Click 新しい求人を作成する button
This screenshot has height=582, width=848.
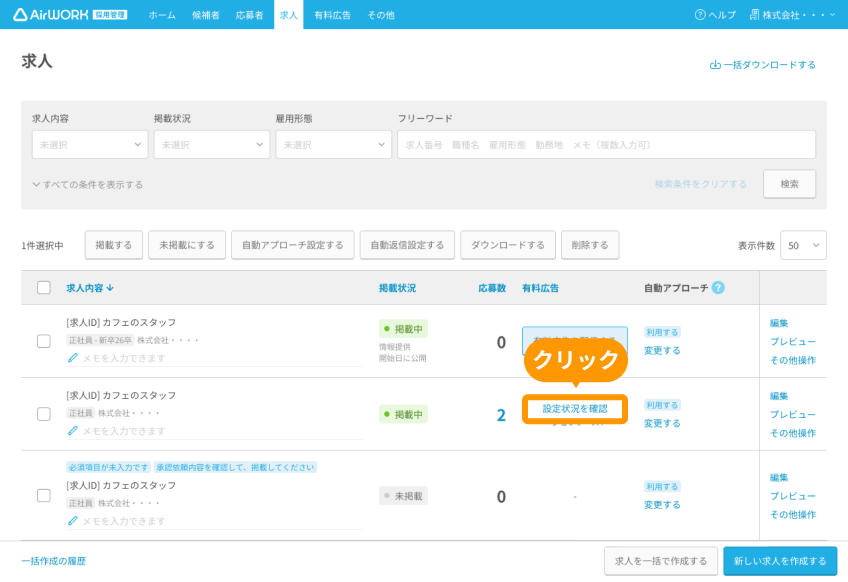(780, 561)
